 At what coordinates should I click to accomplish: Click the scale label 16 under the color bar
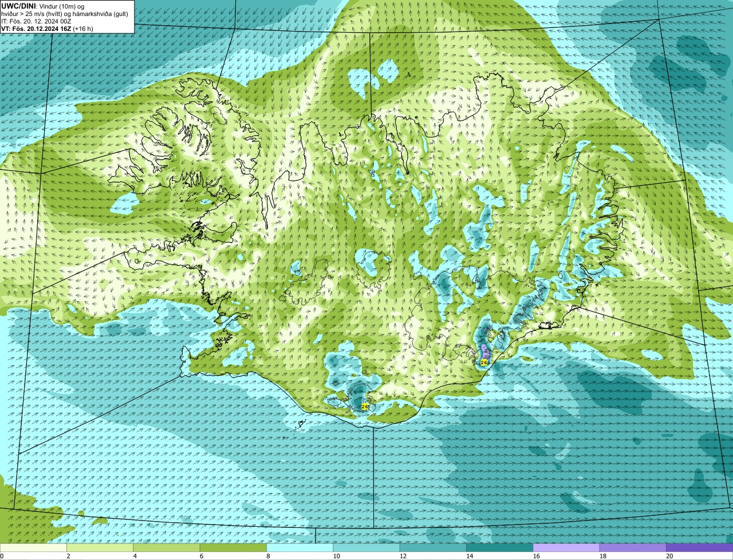(x=537, y=556)
